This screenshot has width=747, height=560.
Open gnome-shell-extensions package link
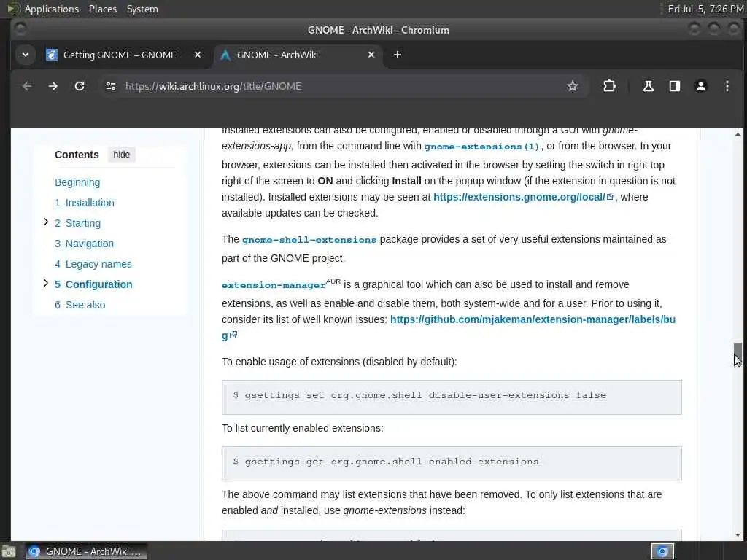tap(309, 240)
